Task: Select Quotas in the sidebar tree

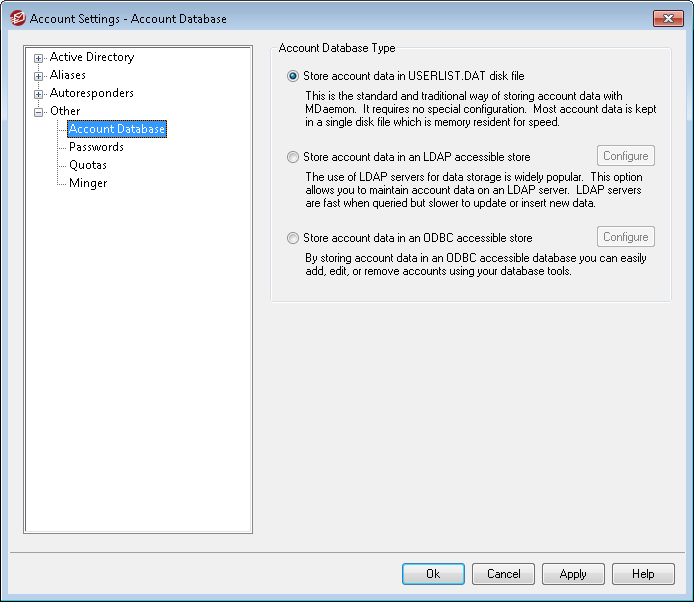Action: (x=88, y=165)
